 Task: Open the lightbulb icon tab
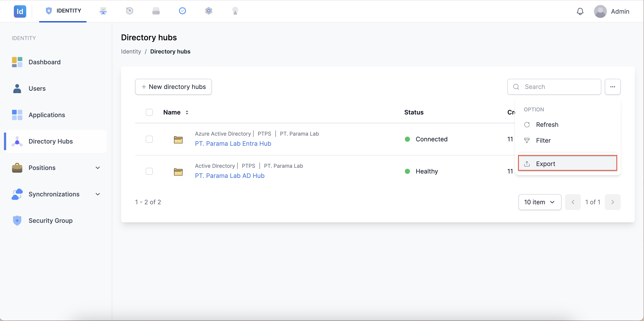235,11
